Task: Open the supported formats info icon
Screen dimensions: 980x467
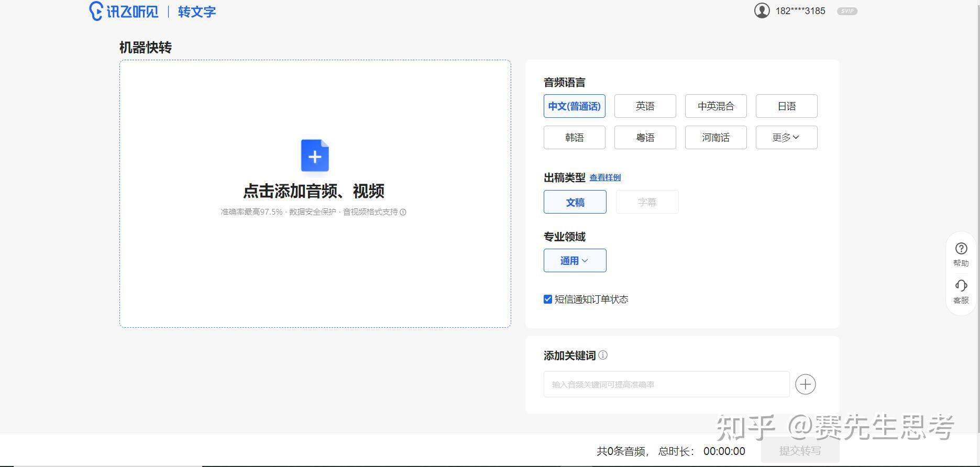Action: [403, 212]
